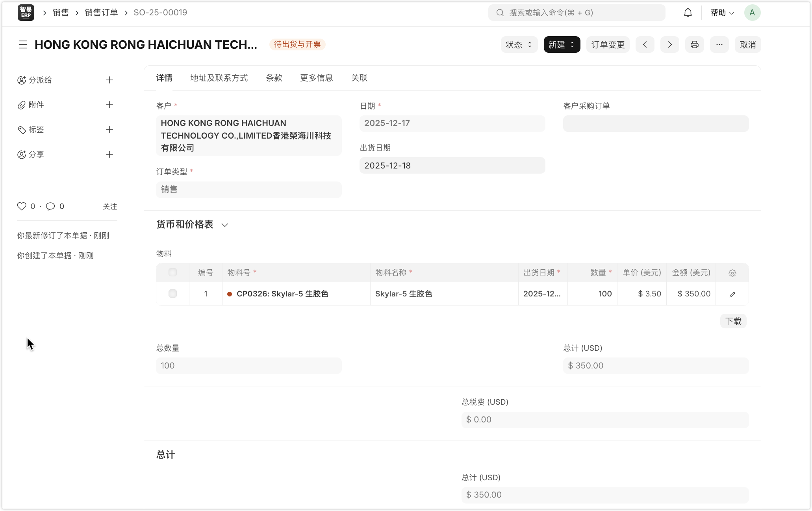This screenshot has height=511, width=812.
Task: Print this sales order
Action: [694, 44]
